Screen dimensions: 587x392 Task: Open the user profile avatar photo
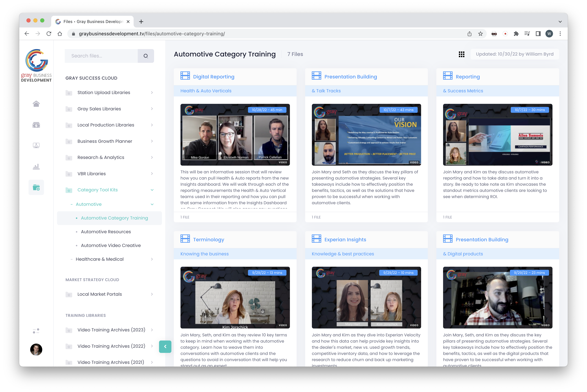36,349
